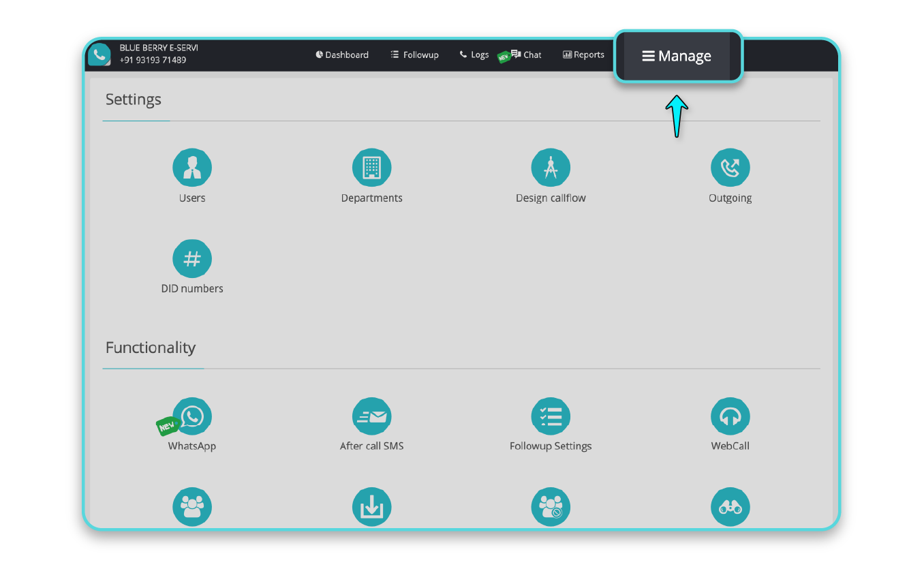View the Logs menu item
This screenshot has width=924, height=569.
point(474,55)
